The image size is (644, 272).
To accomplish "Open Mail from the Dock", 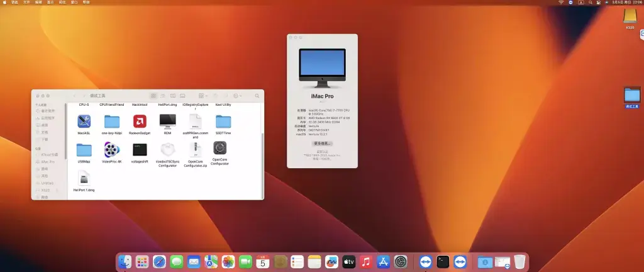I will pyautogui.click(x=194, y=262).
